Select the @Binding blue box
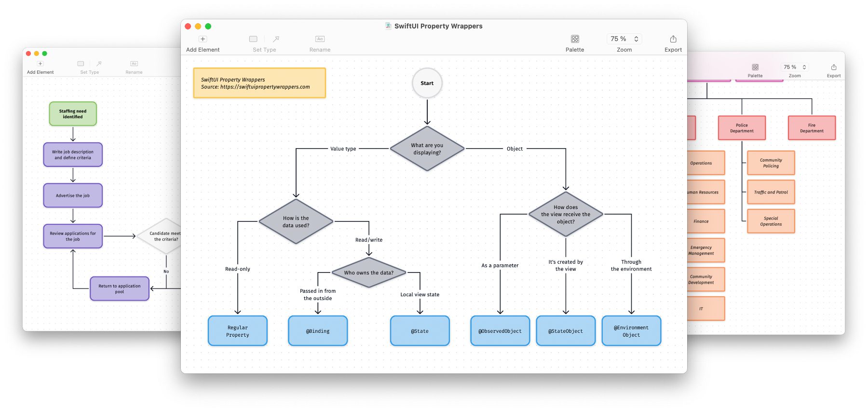The height and width of the screenshot is (411, 868). [x=318, y=331]
